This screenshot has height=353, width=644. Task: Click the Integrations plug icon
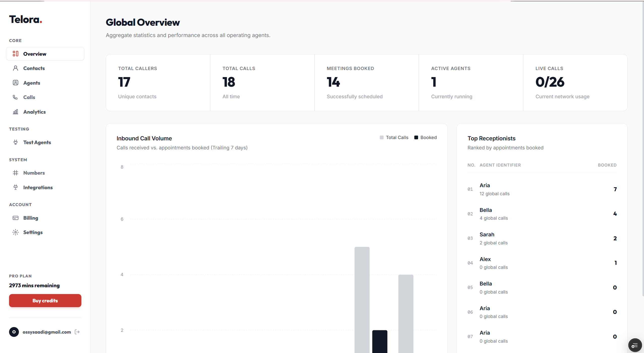coord(16,187)
